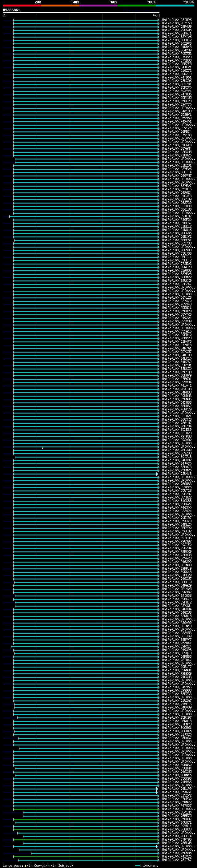Open hit UniRef100_Q9USW5
This screenshot has height=868, width=197.
click(x=177, y=30)
